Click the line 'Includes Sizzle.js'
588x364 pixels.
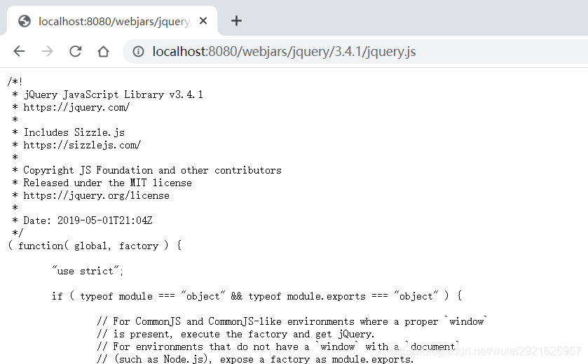point(74,132)
